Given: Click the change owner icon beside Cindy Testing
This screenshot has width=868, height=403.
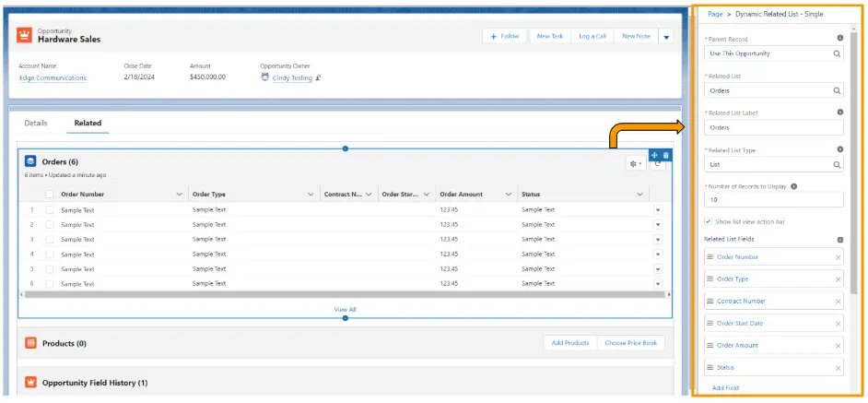Looking at the screenshot, I should [318, 78].
